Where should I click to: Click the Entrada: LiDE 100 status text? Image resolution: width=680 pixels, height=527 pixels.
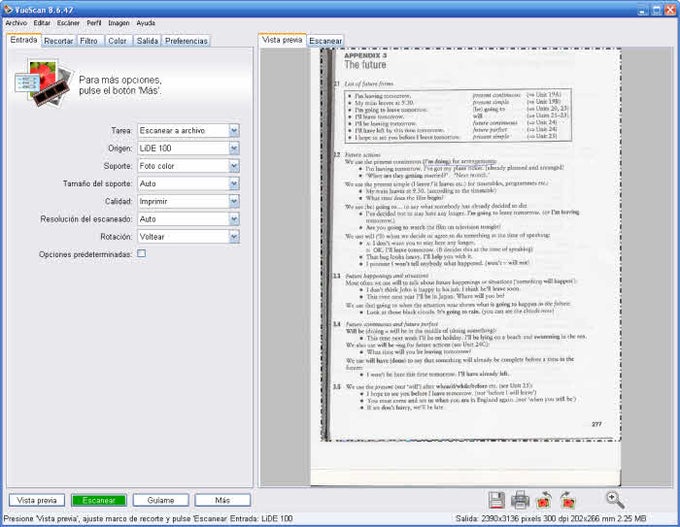coord(261,518)
